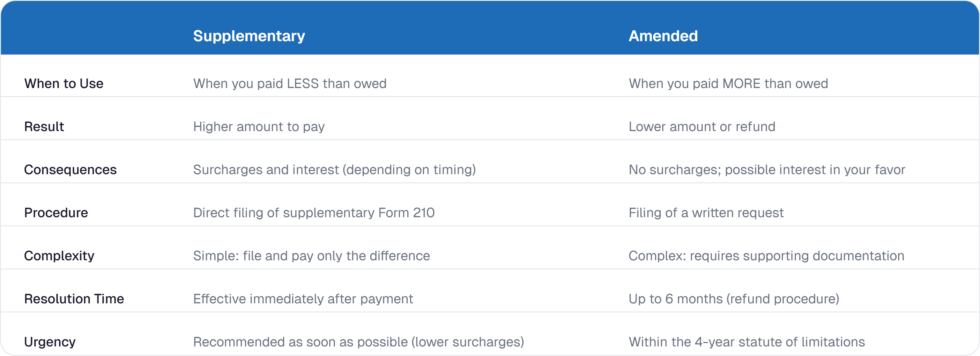Select 'Filing of a written request' cell
Viewport: 980px width, 356px height.
pos(706,212)
